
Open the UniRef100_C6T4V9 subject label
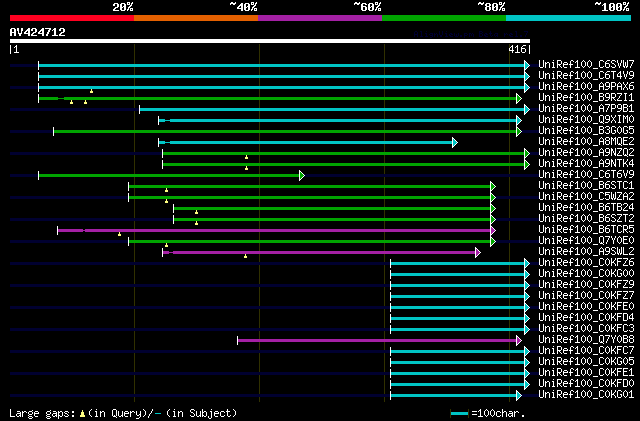point(586,76)
